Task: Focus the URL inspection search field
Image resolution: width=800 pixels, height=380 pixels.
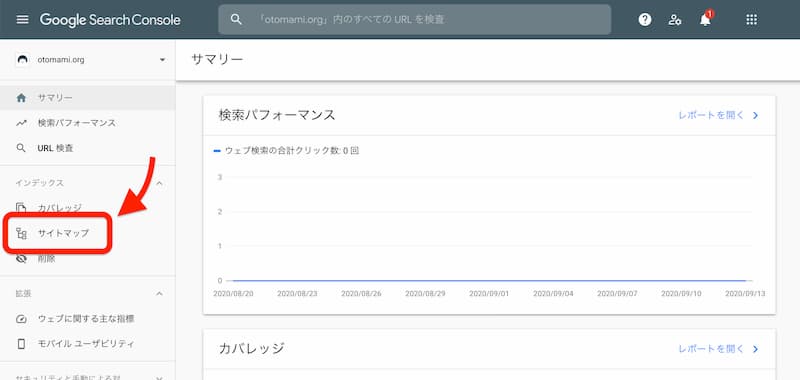Action: click(414, 20)
